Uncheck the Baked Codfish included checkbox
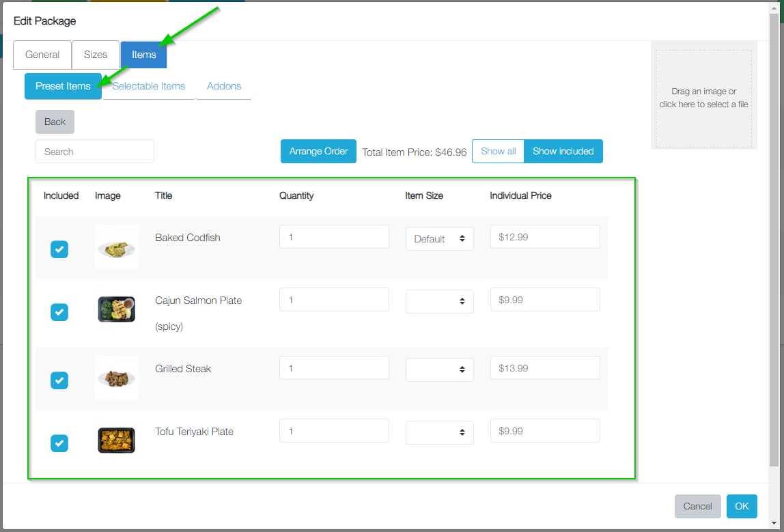 point(59,249)
